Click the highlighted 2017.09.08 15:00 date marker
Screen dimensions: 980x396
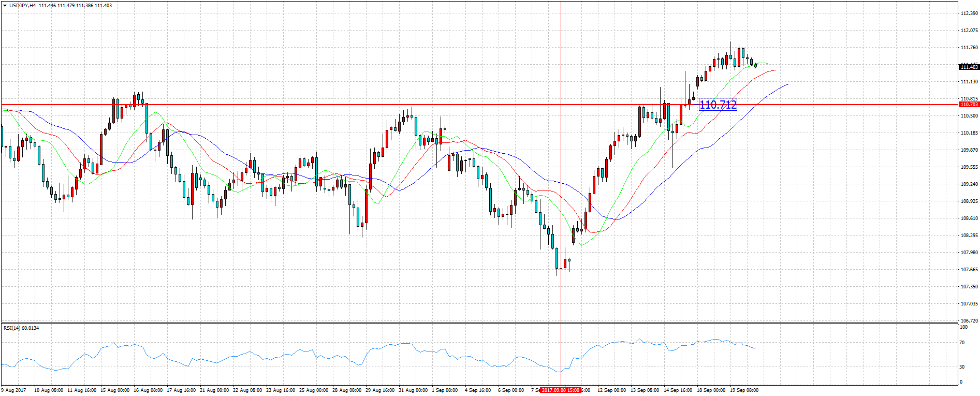(x=560, y=390)
